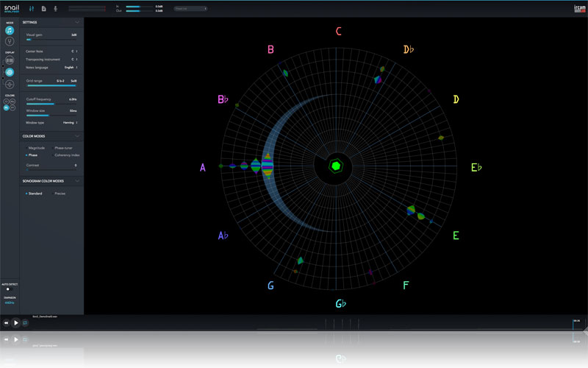Image resolution: width=588 pixels, height=368 pixels.
Task: Toggle the loop playback icon
Action: (26, 322)
